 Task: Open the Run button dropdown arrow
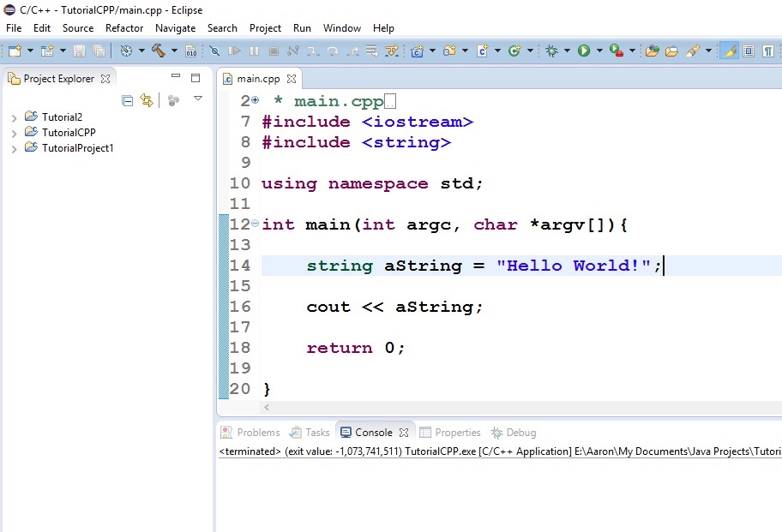pos(599,51)
